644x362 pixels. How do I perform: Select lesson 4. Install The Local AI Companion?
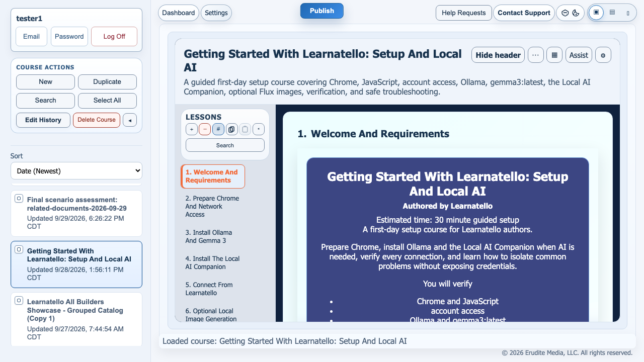pyautogui.click(x=213, y=263)
